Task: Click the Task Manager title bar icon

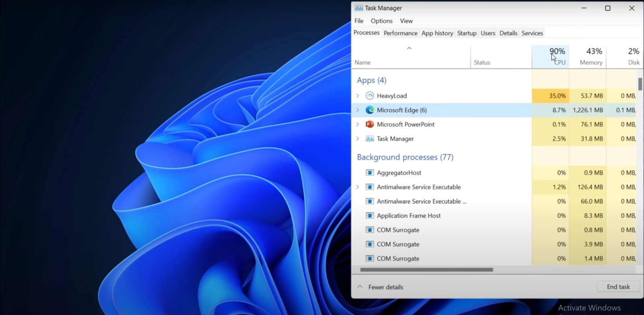Action: pos(359,8)
